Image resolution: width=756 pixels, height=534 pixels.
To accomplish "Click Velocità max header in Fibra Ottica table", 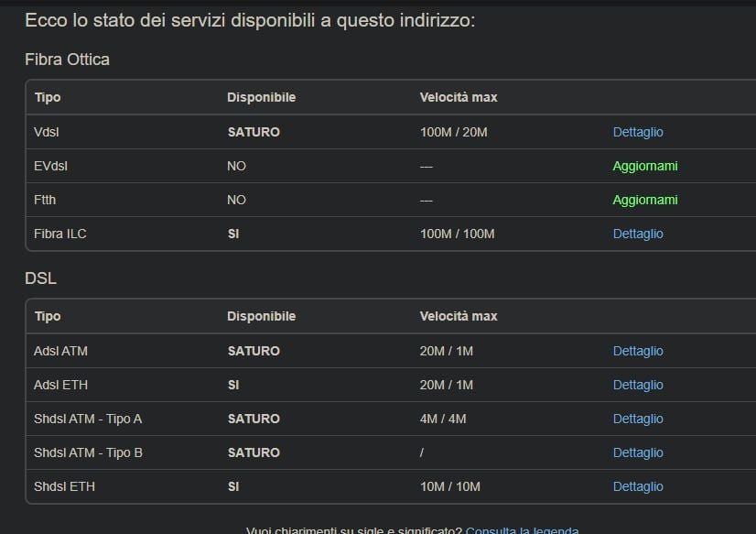I will click(x=459, y=97).
